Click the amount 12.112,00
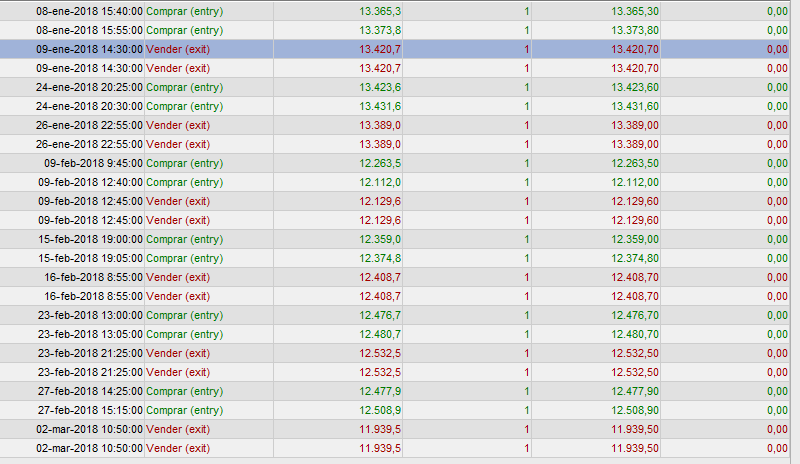This screenshot has width=800, height=464. point(635,182)
